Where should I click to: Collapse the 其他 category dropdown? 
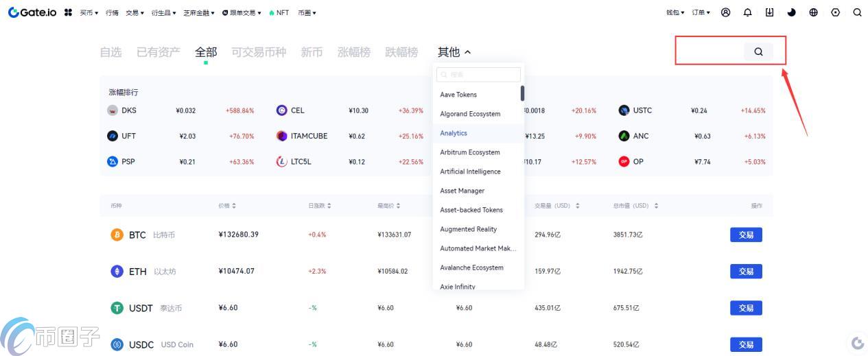454,52
